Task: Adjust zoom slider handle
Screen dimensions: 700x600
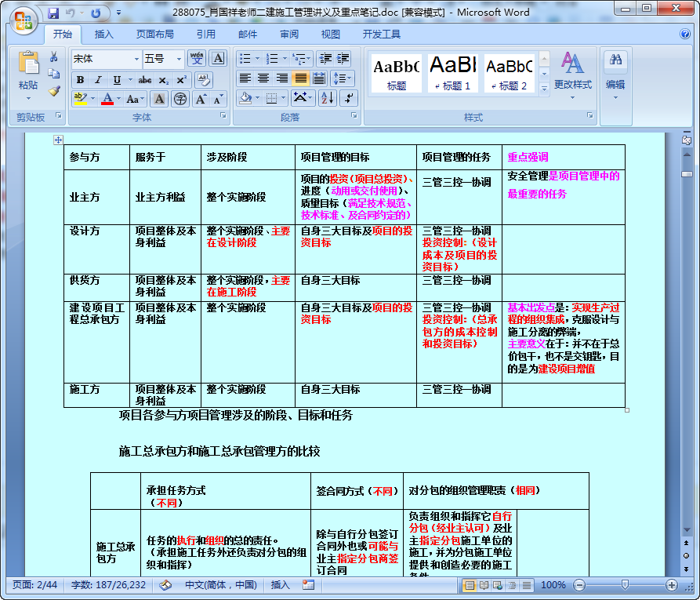Action: 625,585
